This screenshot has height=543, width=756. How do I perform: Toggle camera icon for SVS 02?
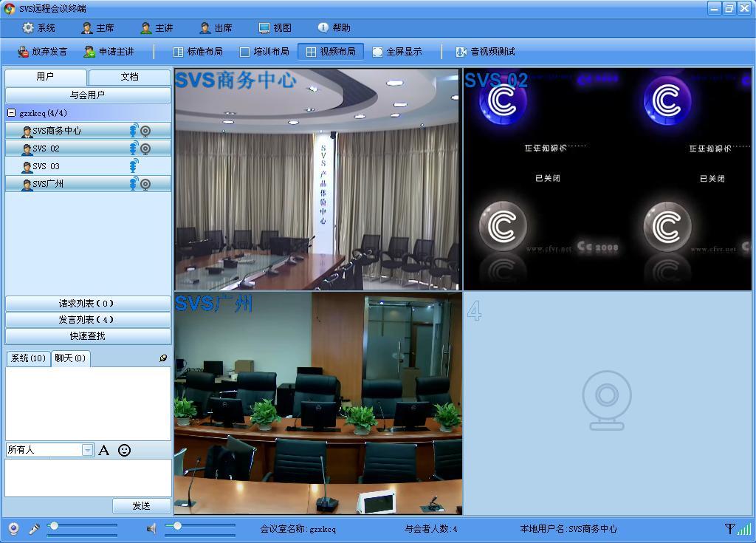click(145, 148)
